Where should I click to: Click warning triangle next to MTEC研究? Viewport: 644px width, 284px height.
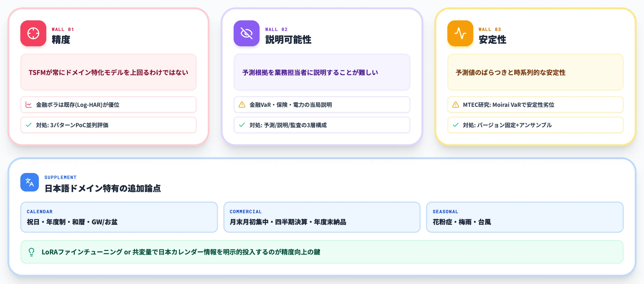click(x=456, y=105)
